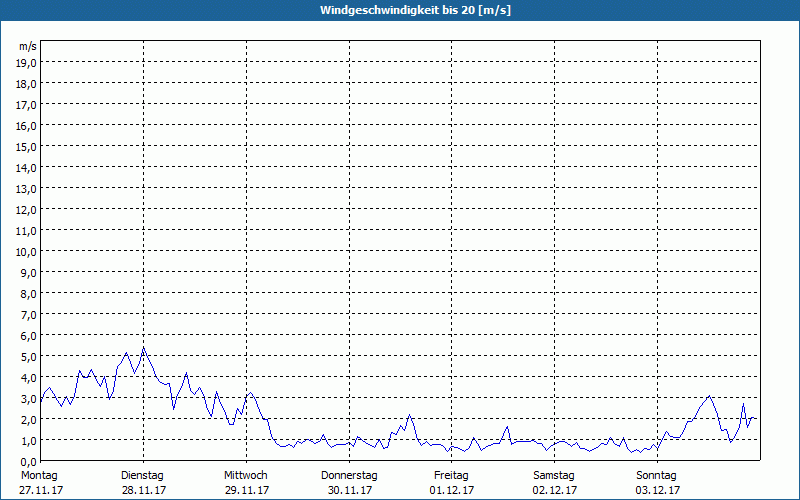Click the date 02.12.17
Image resolution: width=800 pixels, height=500 pixels.
pos(555,490)
